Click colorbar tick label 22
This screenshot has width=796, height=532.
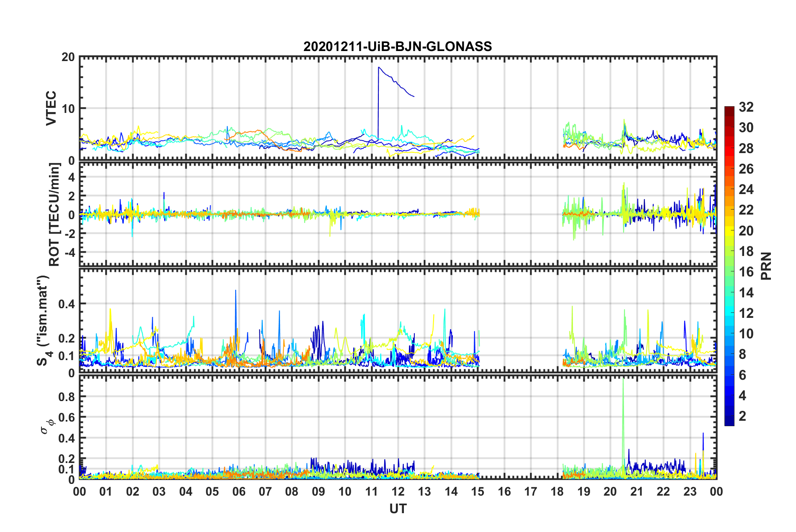point(746,210)
